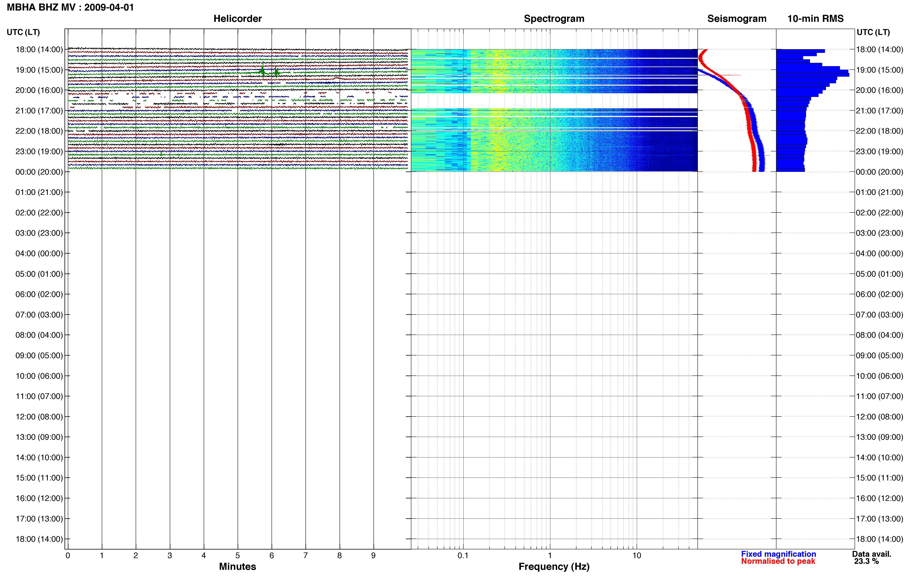Click the right '07:00 (03:00)' time label
This screenshot has width=924, height=578.
(x=879, y=315)
